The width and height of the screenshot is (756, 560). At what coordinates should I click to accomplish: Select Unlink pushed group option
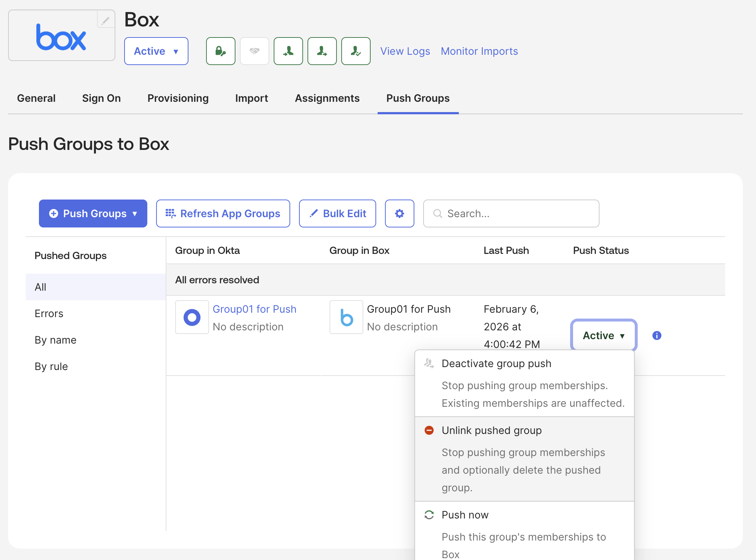click(x=524, y=459)
